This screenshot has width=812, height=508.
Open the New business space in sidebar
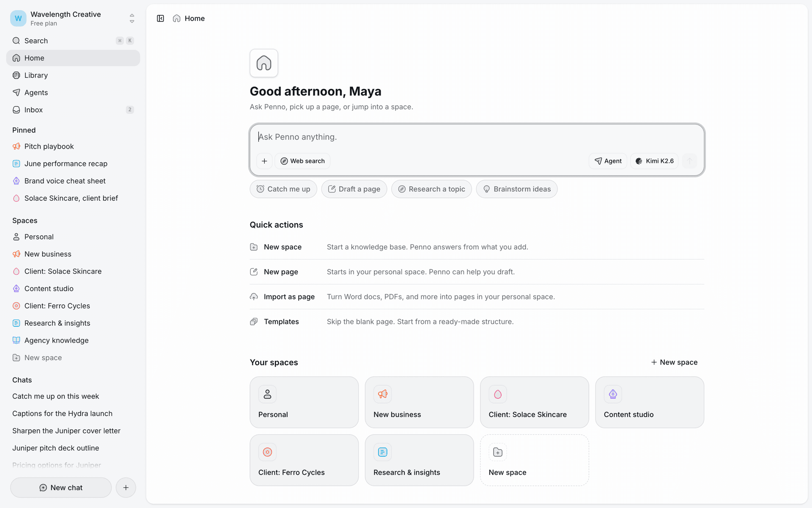(x=73, y=254)
